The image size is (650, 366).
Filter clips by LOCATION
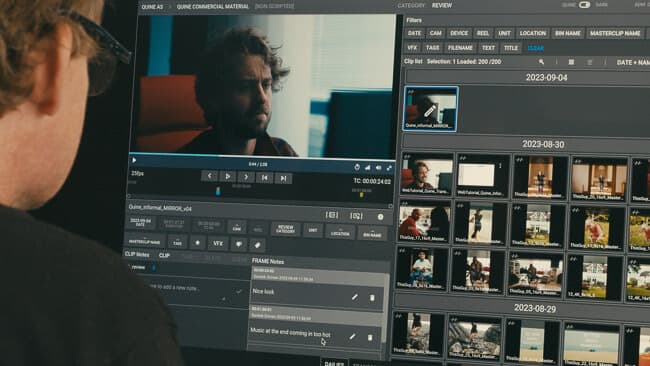(533, 33)
